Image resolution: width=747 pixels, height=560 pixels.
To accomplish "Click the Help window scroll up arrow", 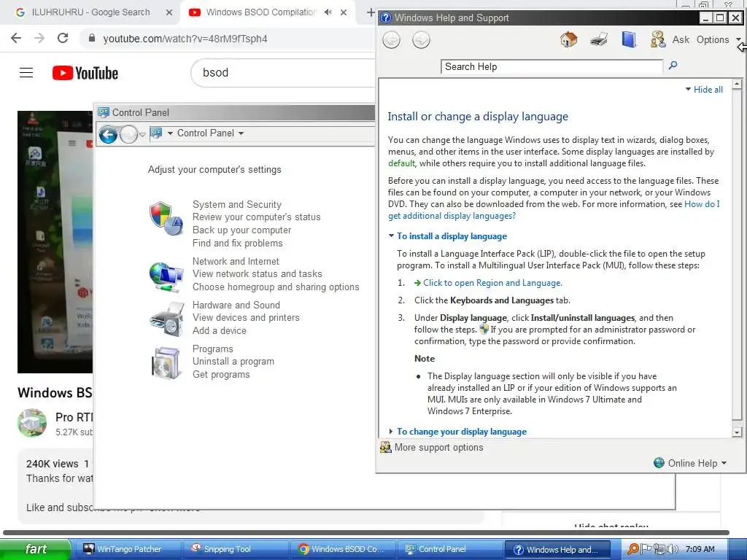I will pyautogui.click(x=737, y=85).
